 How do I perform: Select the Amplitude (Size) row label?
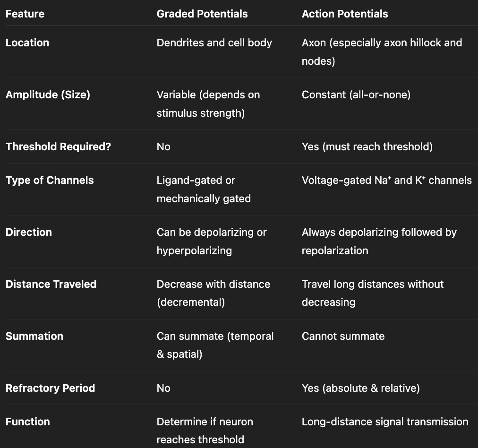pos(48,95)
